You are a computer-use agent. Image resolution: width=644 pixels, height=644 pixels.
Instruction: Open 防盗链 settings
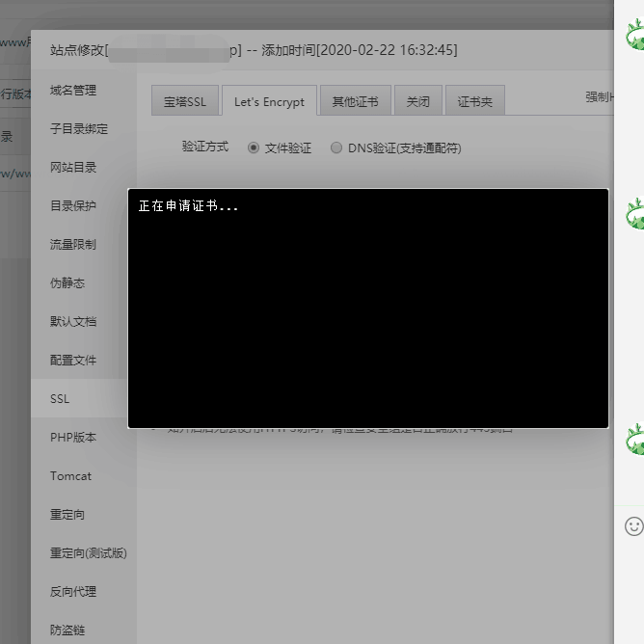pos(67,631)
